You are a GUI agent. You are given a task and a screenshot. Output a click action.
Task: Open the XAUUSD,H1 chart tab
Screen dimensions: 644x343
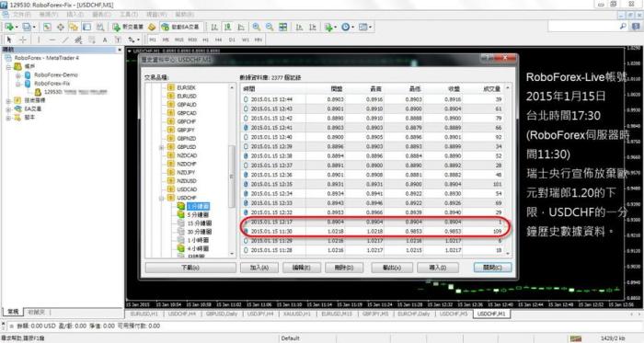(x=297, y=314)
